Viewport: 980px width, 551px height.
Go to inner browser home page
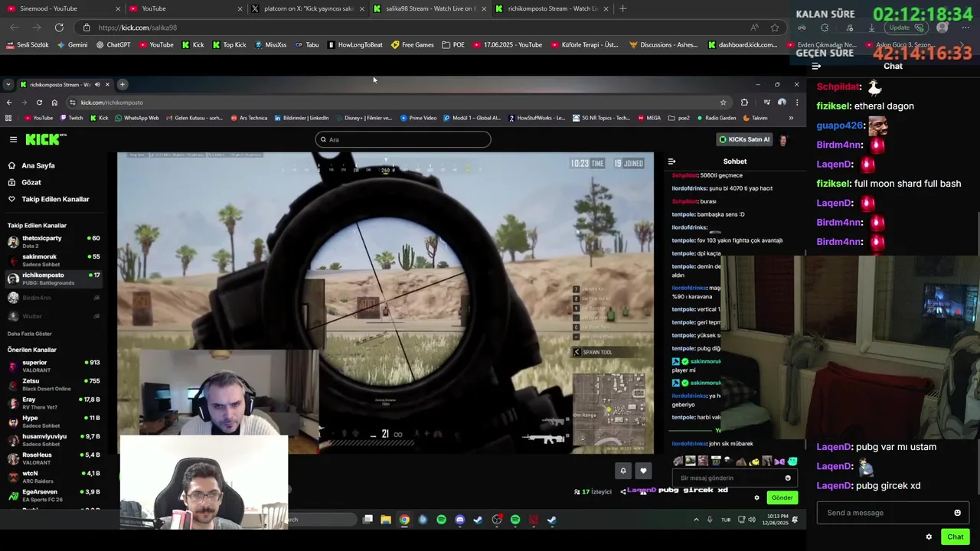pos(54,103)
